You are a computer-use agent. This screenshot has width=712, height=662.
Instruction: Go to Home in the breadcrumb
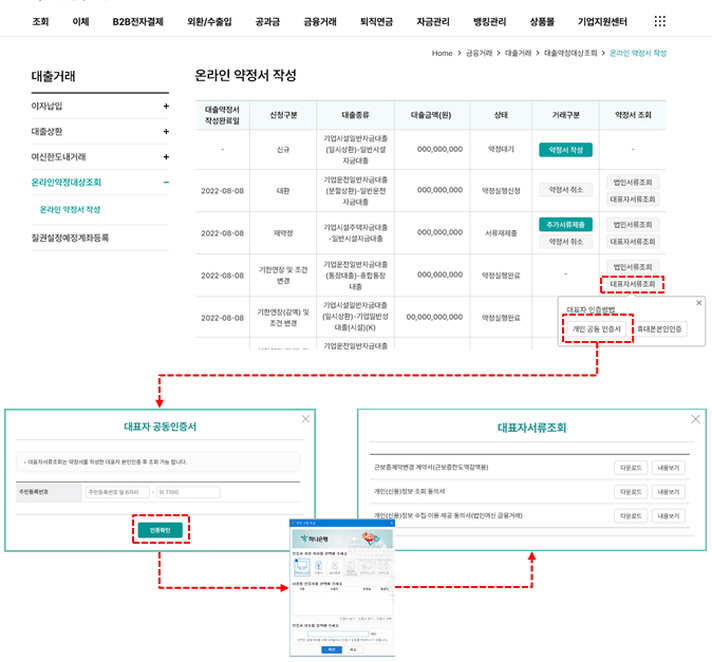[x=442, y=53]
